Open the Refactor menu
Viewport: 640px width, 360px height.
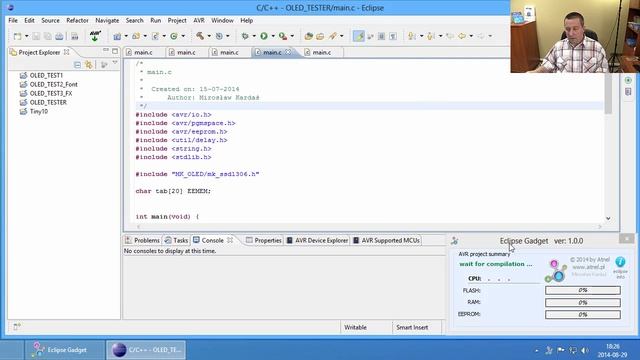pos(77,20)
